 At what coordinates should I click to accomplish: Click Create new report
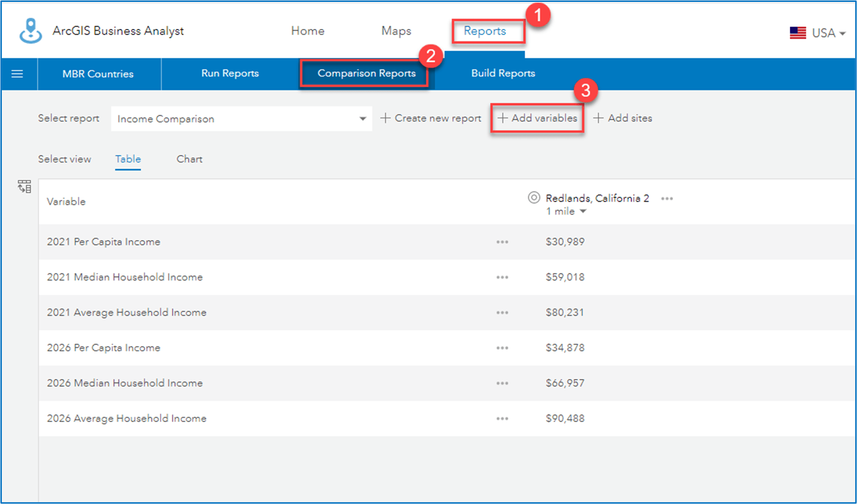pyautogui.click(x=430, y=118)
